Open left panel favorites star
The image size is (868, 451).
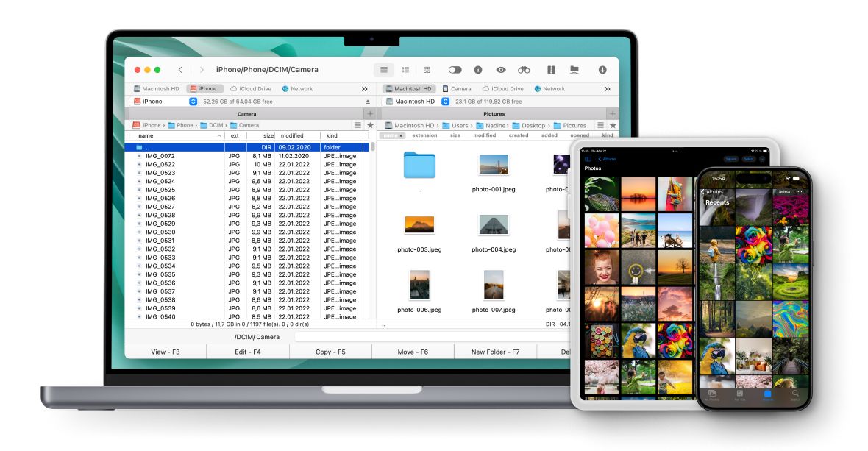tap(370, 125)
